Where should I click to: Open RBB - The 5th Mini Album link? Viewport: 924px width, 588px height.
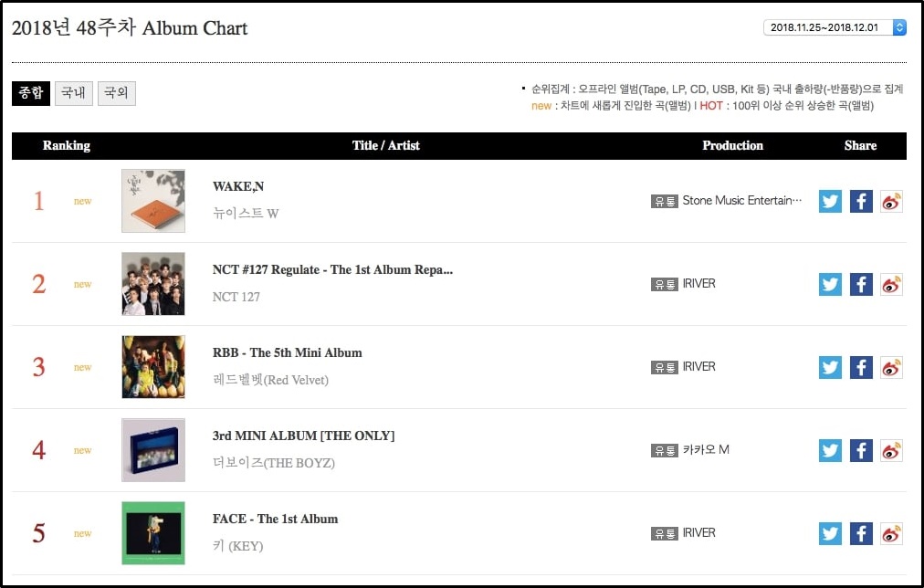tap(287, 352)
